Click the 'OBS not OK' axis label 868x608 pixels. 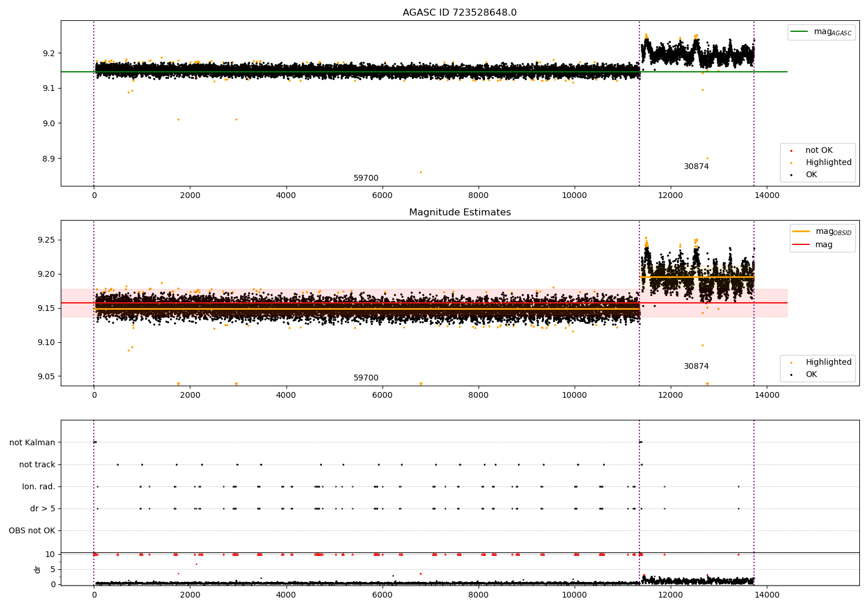point(32,531)
